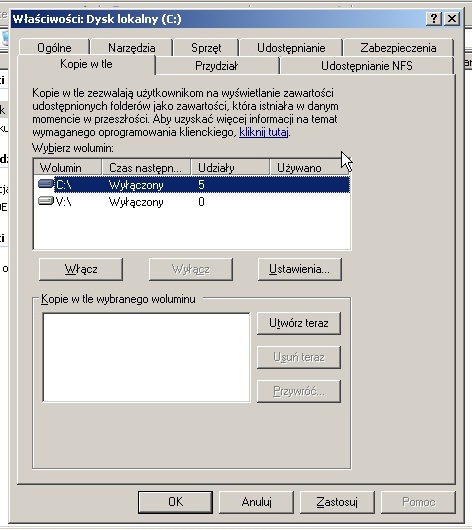Open the Udostępnianie NFS tab
Viewport: 472px width, 530px height.
(x=367, y=66)
